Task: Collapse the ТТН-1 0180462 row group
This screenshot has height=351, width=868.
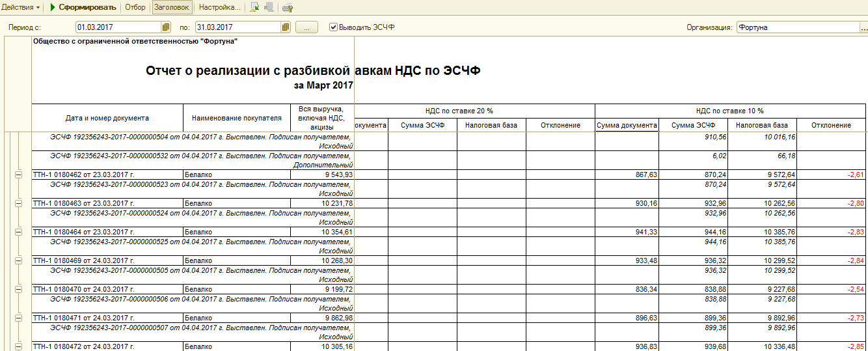Action: coord(18,175)
